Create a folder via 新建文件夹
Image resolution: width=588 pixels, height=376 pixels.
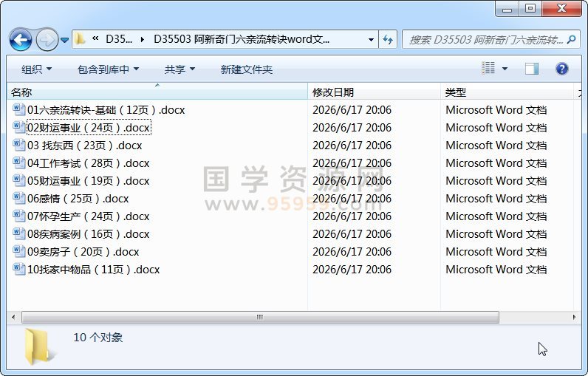tap(247, 69)
